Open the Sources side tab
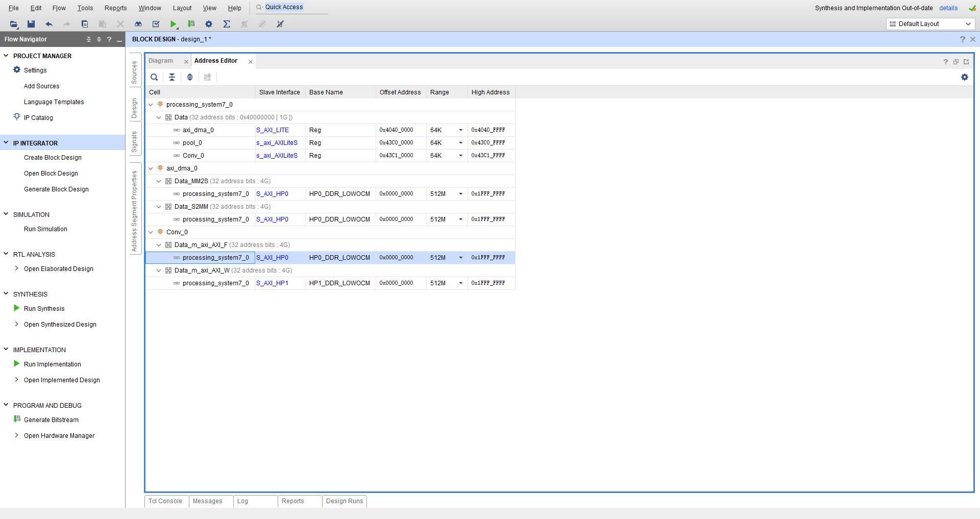The image size is (980, 519). pyautogui.click(x=135, y=72)
